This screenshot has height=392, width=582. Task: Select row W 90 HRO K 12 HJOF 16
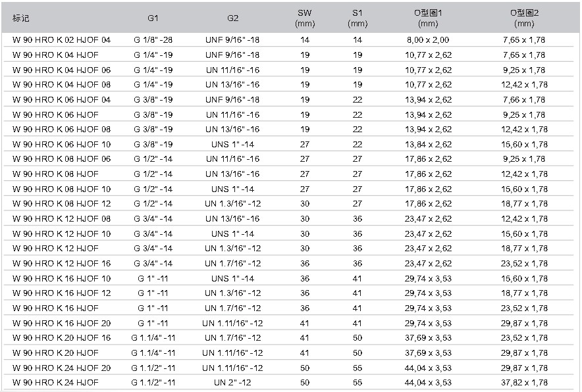click(62, 263)
